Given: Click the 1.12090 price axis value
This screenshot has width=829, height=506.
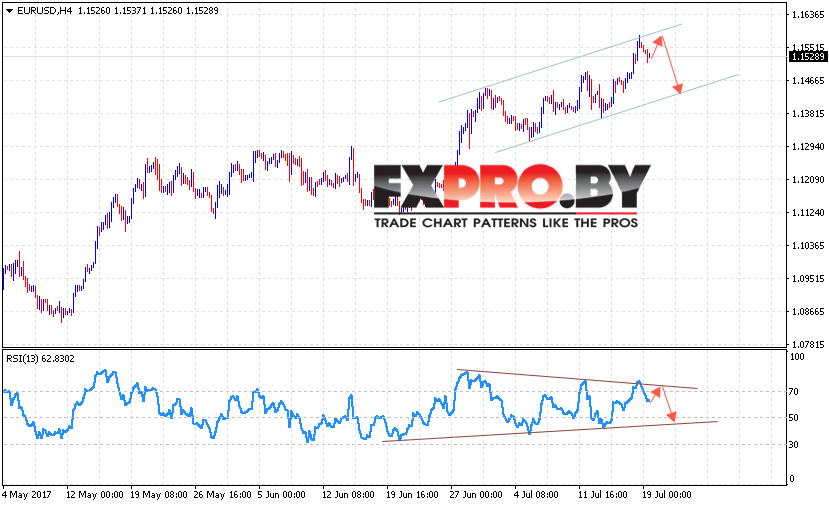Looking at the screenshot, I should 808,180.
